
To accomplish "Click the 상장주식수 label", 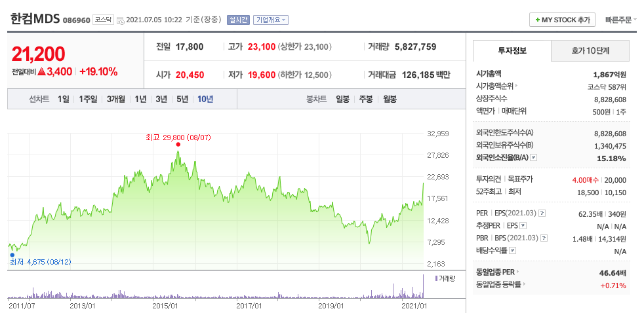I will [x=492, y=98].
